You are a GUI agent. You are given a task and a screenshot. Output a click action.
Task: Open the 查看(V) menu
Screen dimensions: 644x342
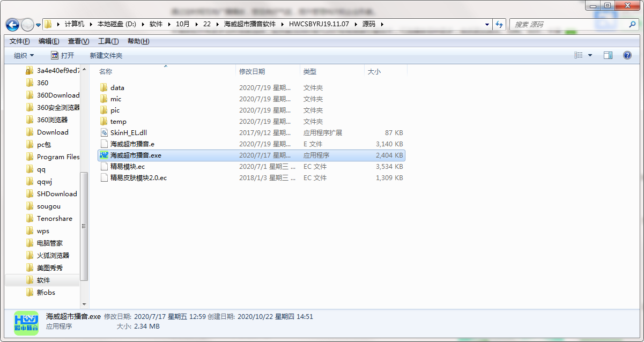click(x=78, y=41)
